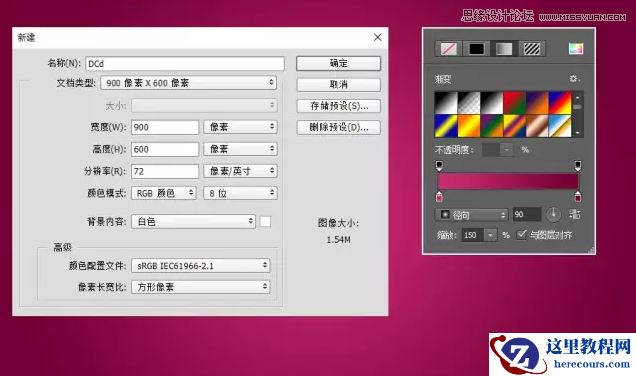Open the height unit dropdown

coord(240,149)
